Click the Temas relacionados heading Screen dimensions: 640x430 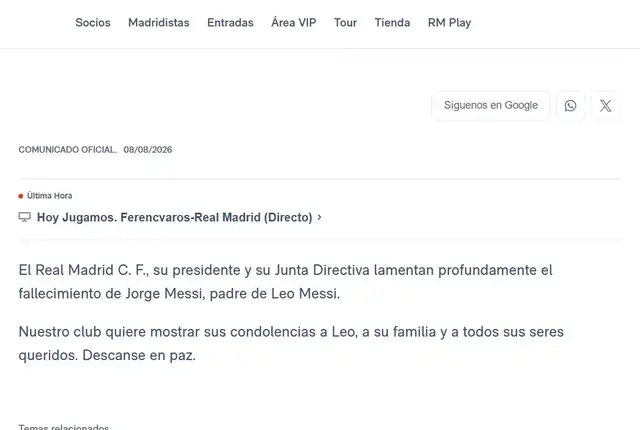coord(64,427)
